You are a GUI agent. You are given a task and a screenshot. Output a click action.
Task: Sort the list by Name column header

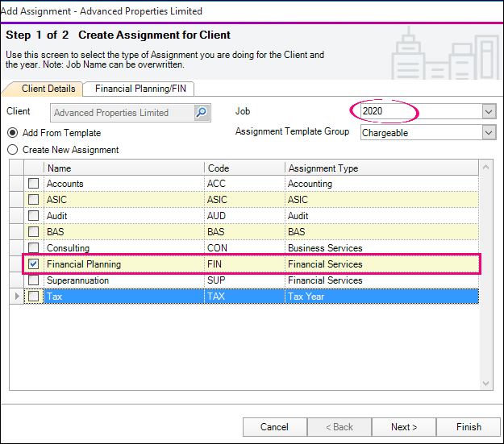124,168
